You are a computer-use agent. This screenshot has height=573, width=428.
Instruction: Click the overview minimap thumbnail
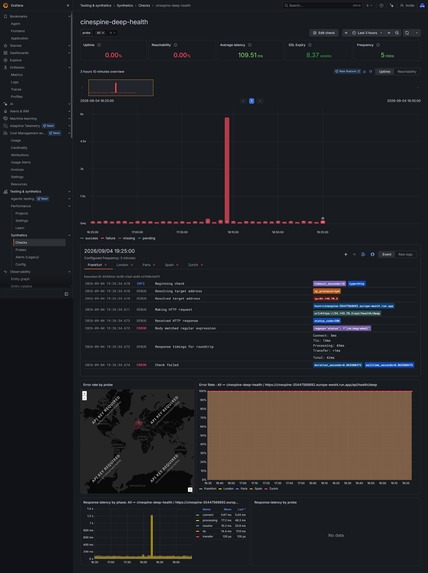point(121,88)
